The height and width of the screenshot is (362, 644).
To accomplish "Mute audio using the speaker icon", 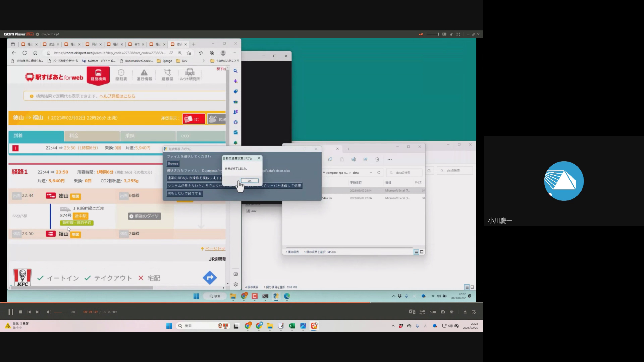I will click(x=49, y=312).
